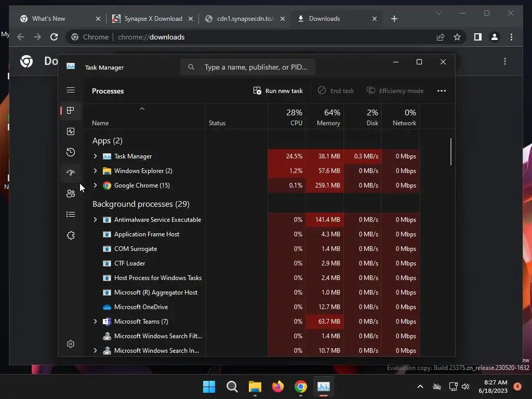Select Application Frame Host process
The image size is (532, 399).
[x=251, y=234]
